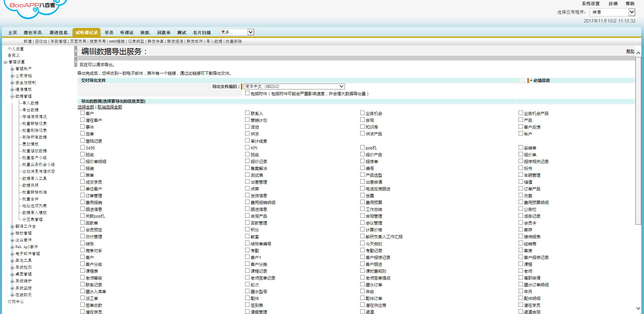Tick the 教室 checkbox
The image size is (644, 314).
tap(247, 236)
